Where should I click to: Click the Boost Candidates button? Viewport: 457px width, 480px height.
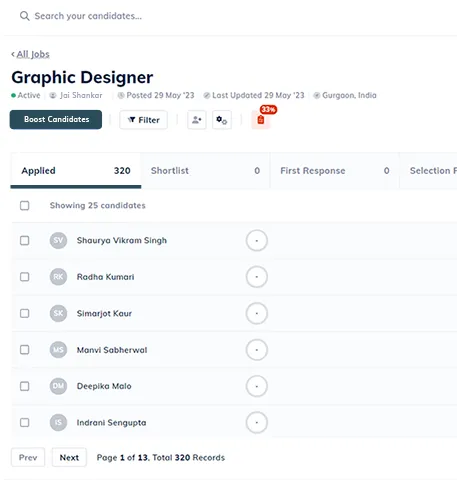pyautogui.click(x=56, y=119)
